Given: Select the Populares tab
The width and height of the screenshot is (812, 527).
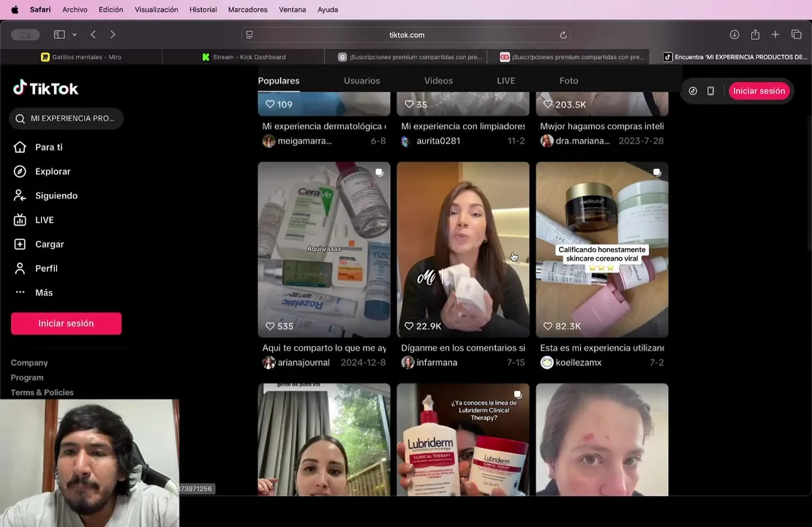Looking at the screenshot, I should 279,81.
